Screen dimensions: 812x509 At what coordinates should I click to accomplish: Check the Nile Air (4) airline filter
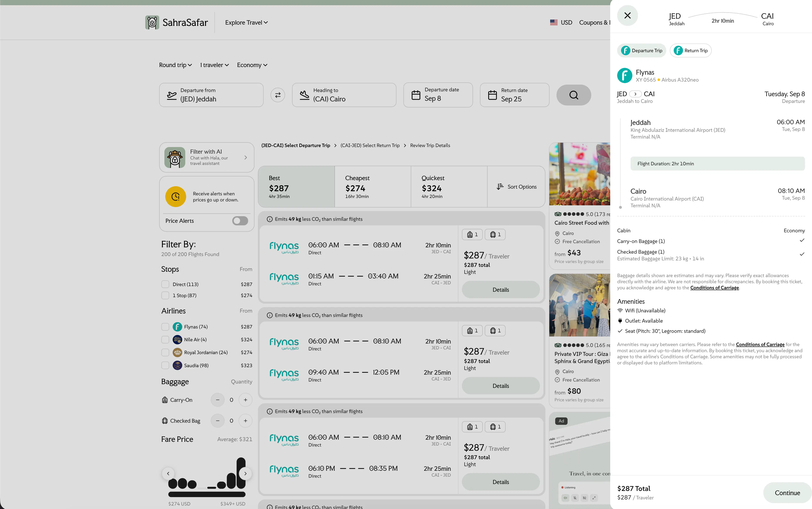pyautogui.click(x=165, y=340)
